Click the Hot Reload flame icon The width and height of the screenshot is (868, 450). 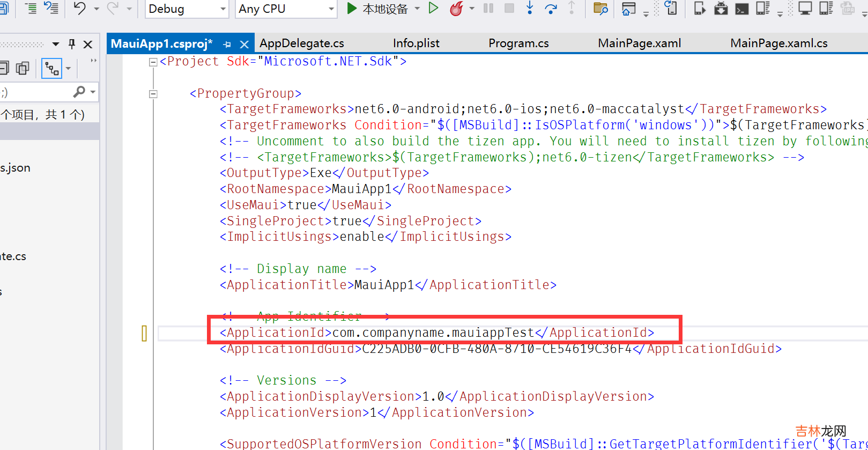[x=456, y=9]
